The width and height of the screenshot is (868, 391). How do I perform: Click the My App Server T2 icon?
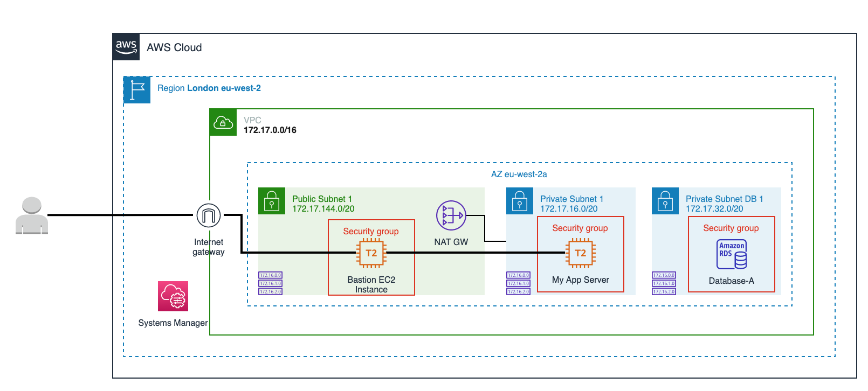pyautogui.click(x=581, y=253)
